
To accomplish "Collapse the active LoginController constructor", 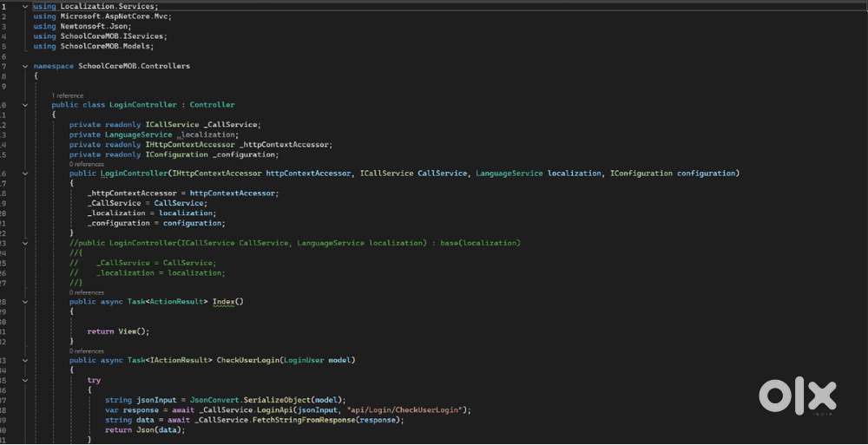I will (24, 173).
